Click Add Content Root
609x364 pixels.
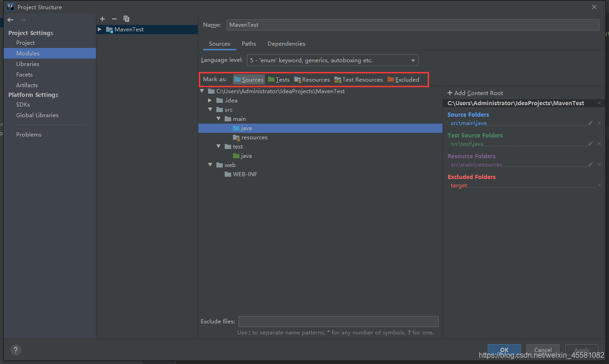(x=475, y=93)
